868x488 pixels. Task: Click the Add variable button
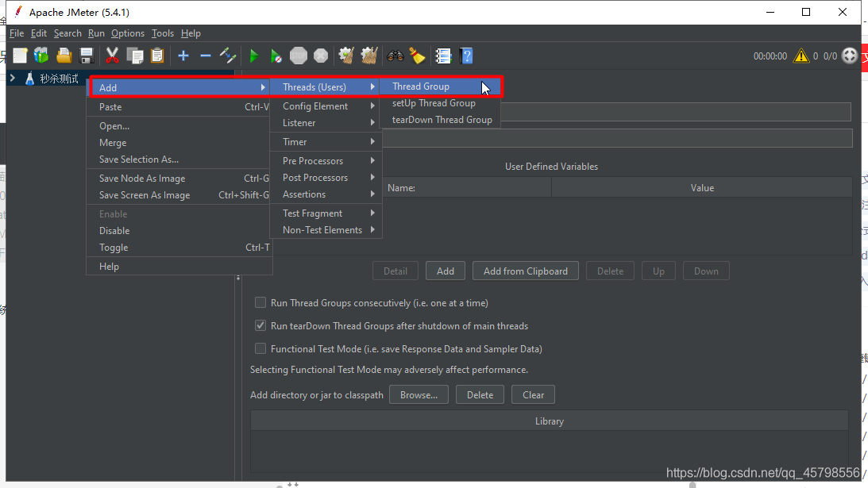[445, 271]
